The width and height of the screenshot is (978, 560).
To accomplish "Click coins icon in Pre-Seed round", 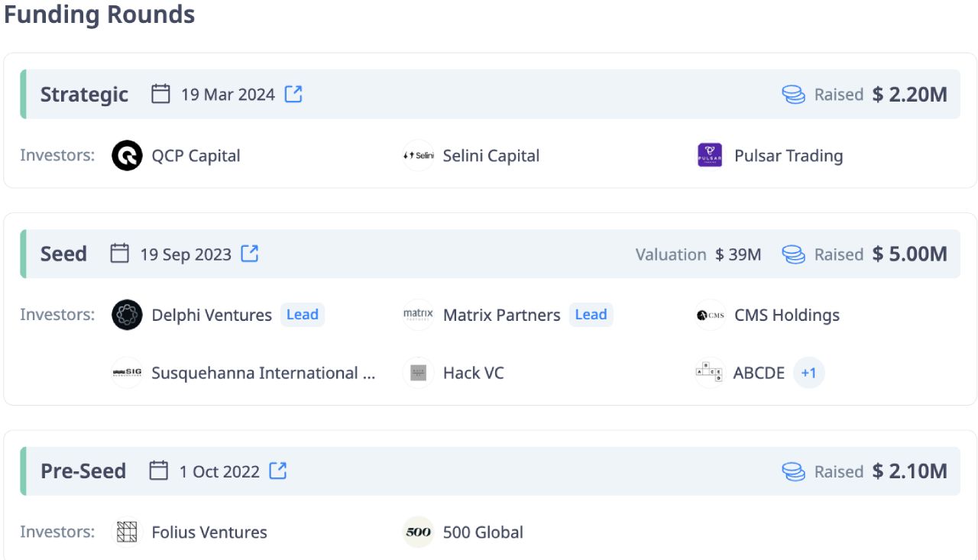I will click(x=794, y=471).
